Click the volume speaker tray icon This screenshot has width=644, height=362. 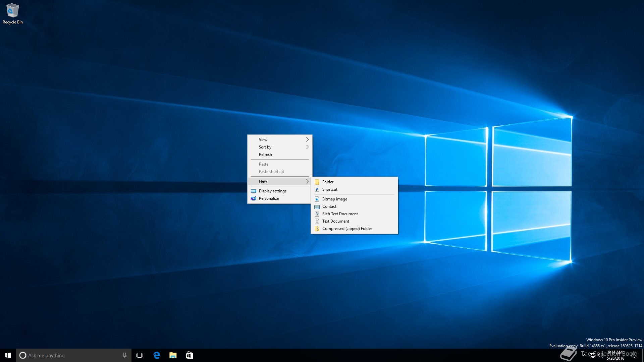coord(600,355)
